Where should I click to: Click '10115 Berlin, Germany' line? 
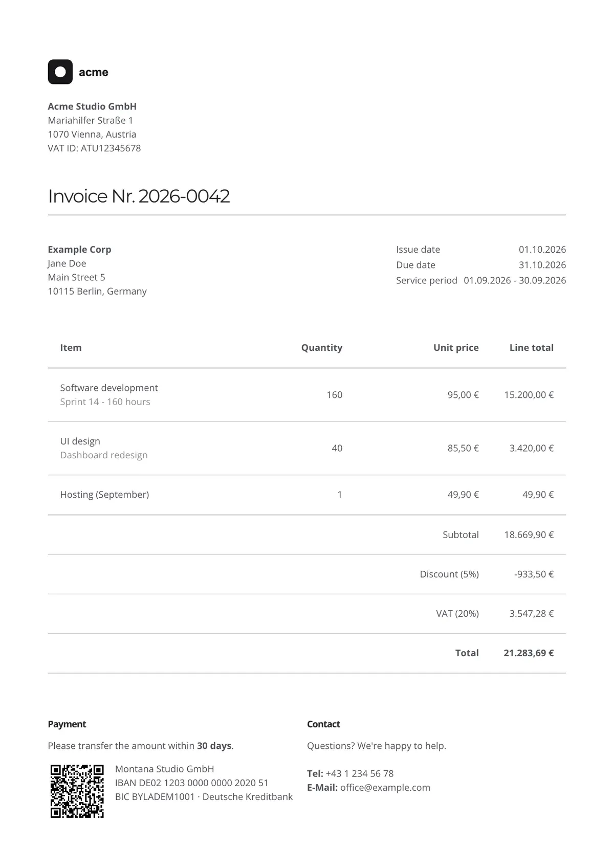click(97, 291)
